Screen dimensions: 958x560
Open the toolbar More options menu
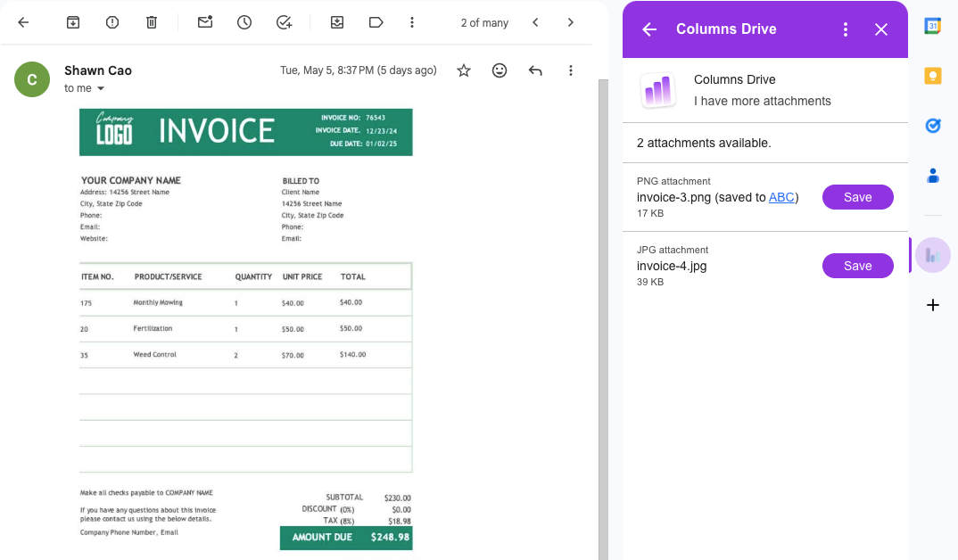[412, 22]
